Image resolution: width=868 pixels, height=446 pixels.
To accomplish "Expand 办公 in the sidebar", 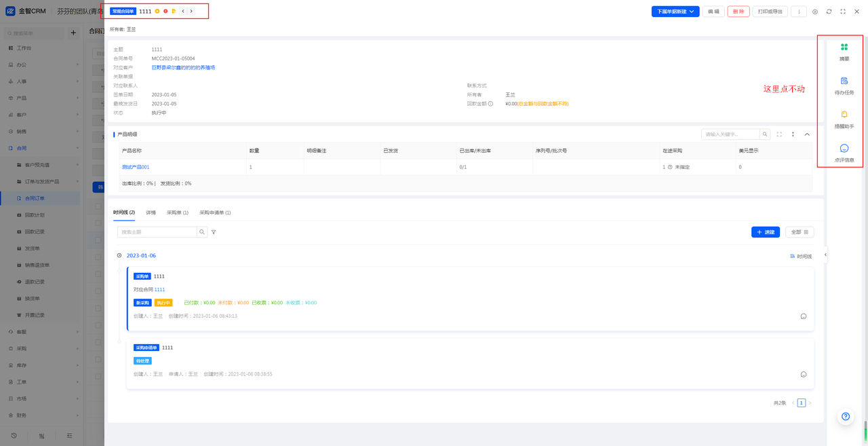I will pos(41,64).
